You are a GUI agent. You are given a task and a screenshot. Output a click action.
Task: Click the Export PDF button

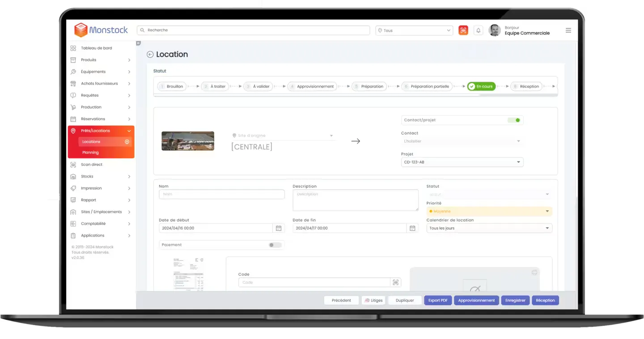[438, 301]
